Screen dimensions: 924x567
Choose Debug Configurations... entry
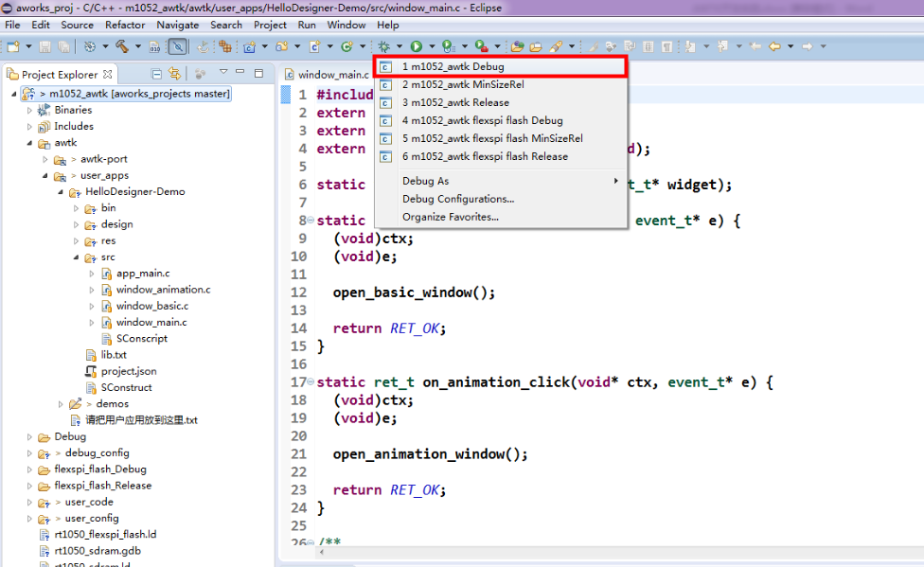coord(457,199)
